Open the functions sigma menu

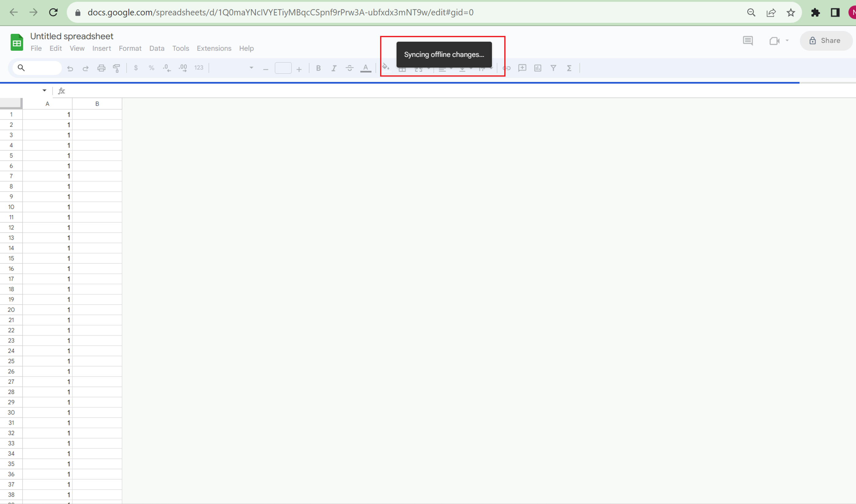coord(569,68)
